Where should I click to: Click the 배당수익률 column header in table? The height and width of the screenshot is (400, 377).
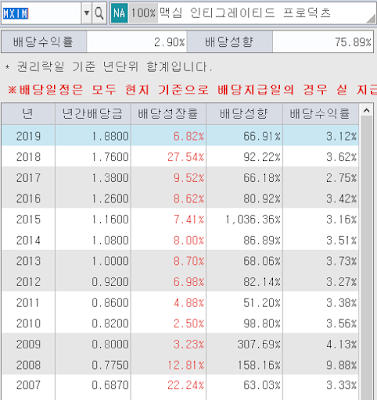point(320,114)
